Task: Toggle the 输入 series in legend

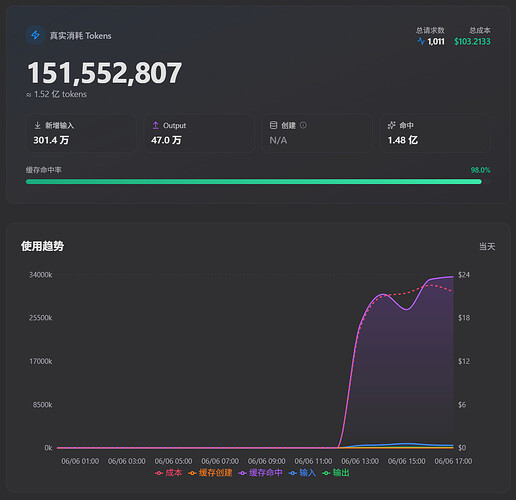Action: click(x=302, y=473)
